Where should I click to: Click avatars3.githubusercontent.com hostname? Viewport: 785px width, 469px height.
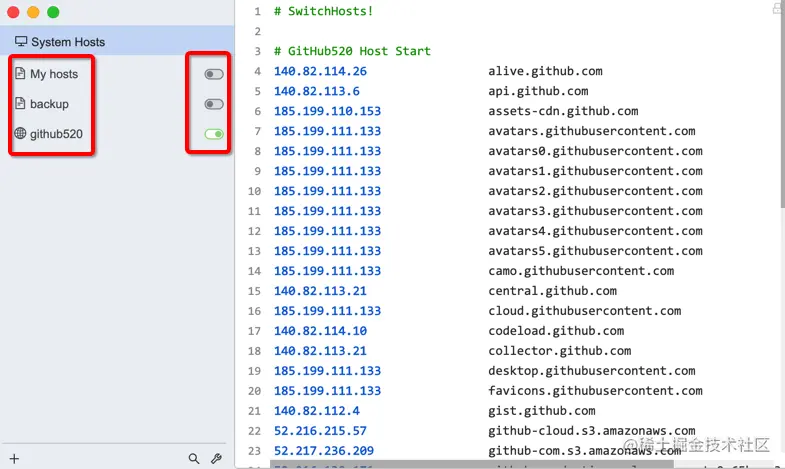595,211
